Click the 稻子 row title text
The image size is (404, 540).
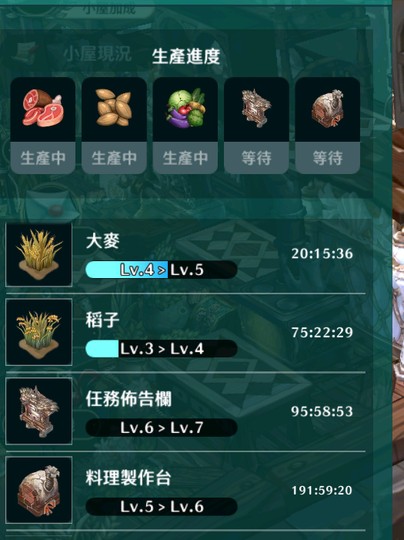[x=102, y=320]
